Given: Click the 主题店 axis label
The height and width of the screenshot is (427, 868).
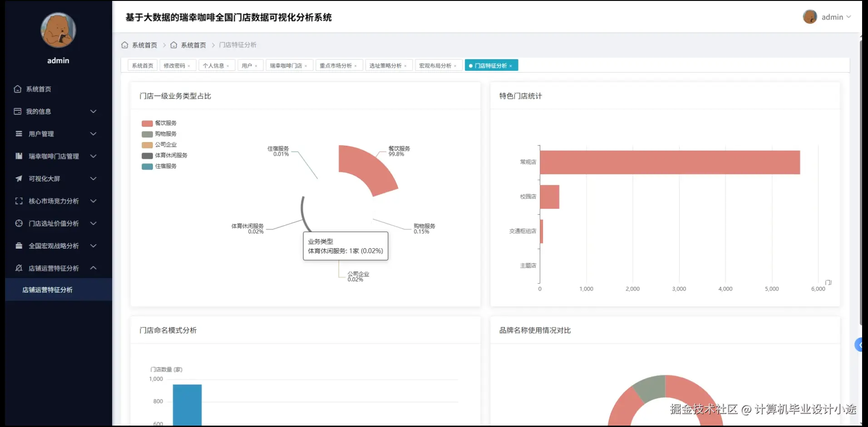Looking at the screenshot, I should [x=528, y=265].
